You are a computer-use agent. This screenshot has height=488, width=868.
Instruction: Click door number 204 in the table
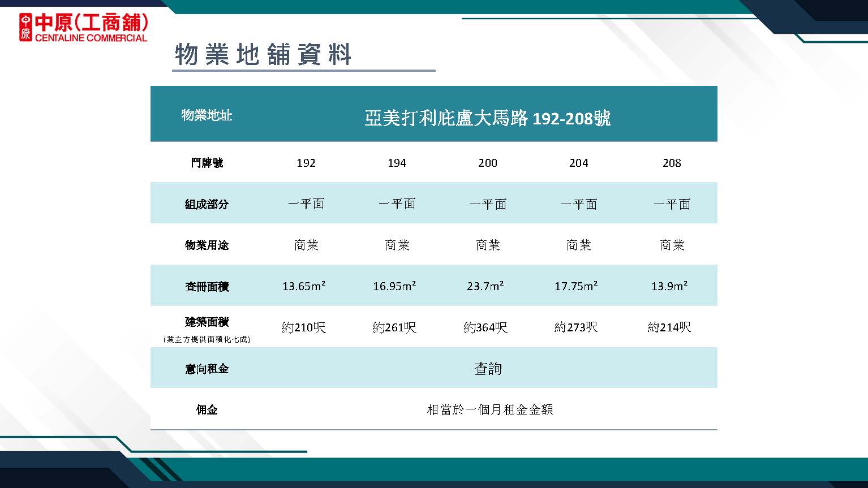click(578, 163)
